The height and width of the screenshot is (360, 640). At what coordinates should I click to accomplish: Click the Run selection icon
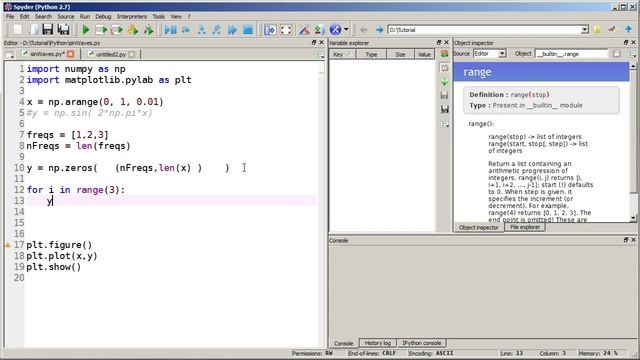(x=133, y=30)
